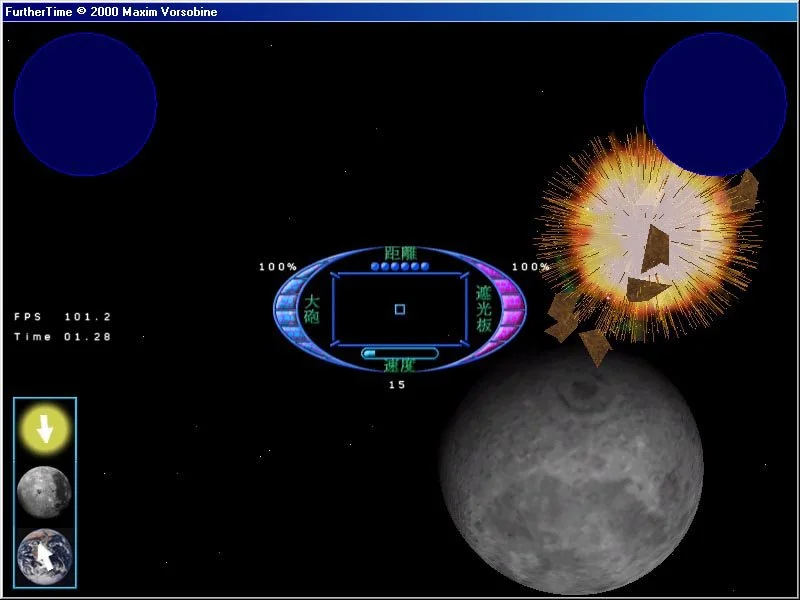The width and height of the screenshot is (800, 600).
Task: Click the large grey Moon in space
Action: 571,471
